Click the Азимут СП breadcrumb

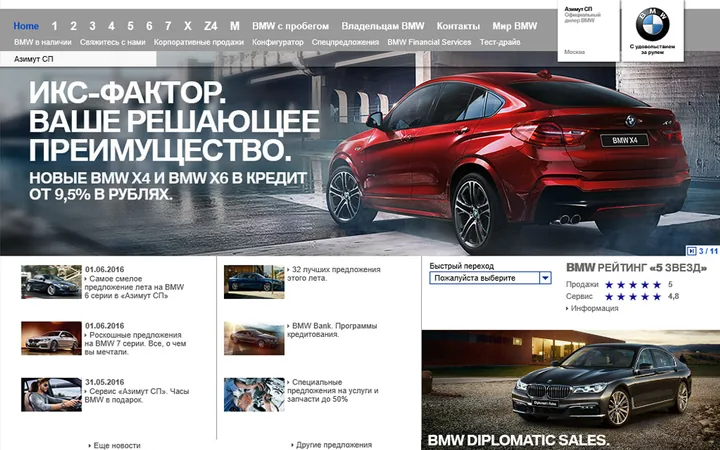[x=34, y=59]
